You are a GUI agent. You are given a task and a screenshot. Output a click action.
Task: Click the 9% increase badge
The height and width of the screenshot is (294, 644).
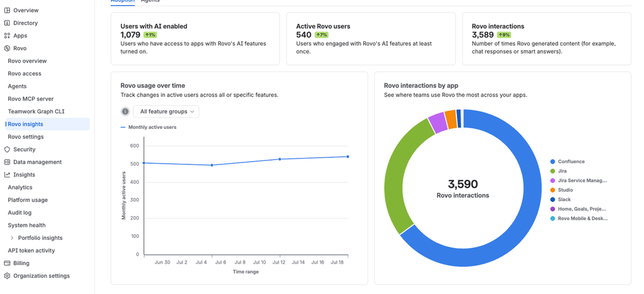point(504,35)
